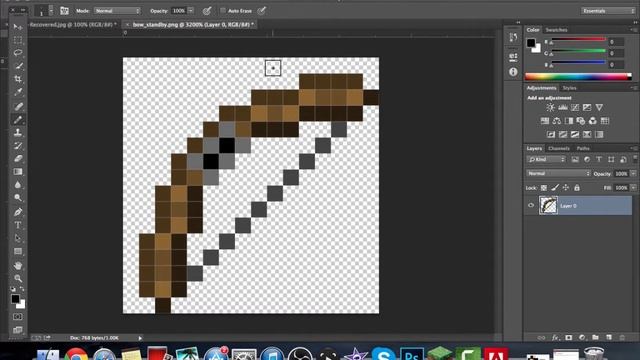Click the toolbar foreground color swatch
The image size is (640, 360).
(x=15, y=299)
